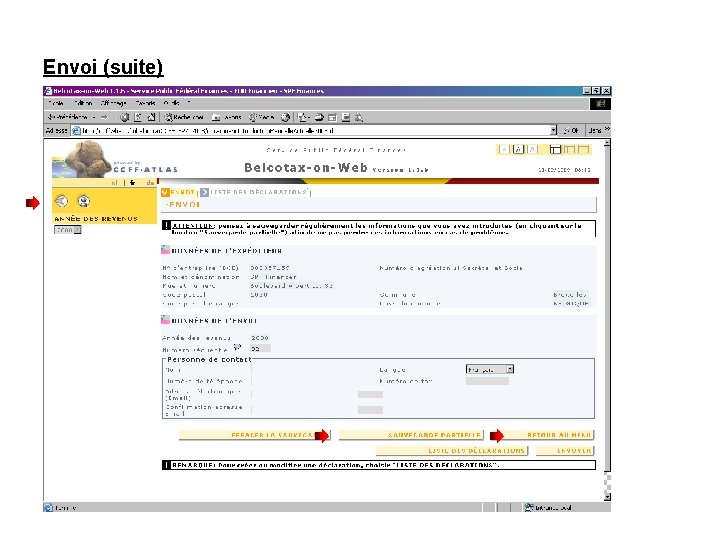Viewport: 720px width, 540px height.
Task: Click the Print toolbar icon
Action: pos(319,118)
